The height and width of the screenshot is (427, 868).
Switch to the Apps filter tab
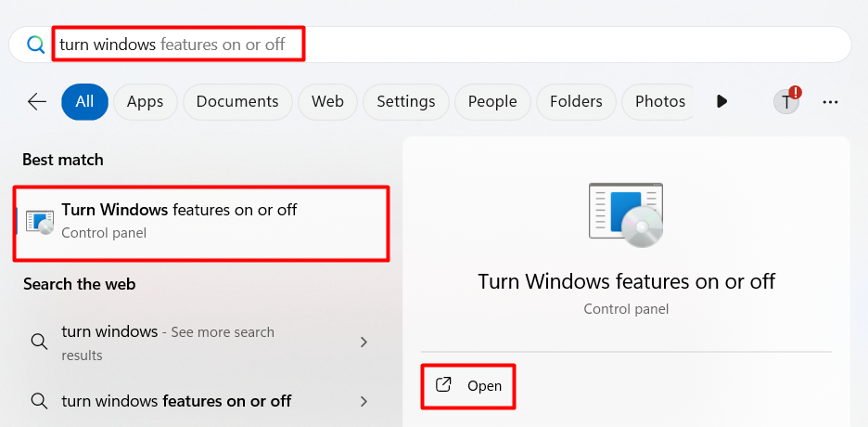[x=145, y=102]
